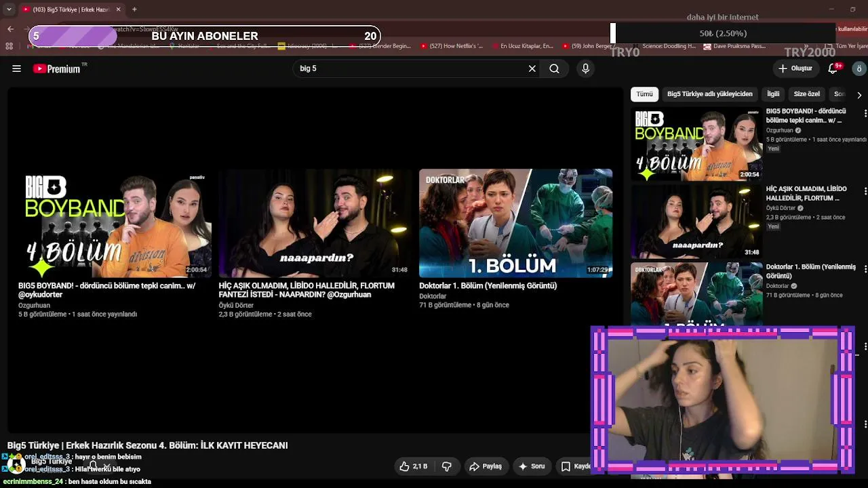Click end-screen title "HİÇ AŞIK OLMADIM, LİBİDO HALLEDİLİR"
868x488 pixels.
coord(307,290)
